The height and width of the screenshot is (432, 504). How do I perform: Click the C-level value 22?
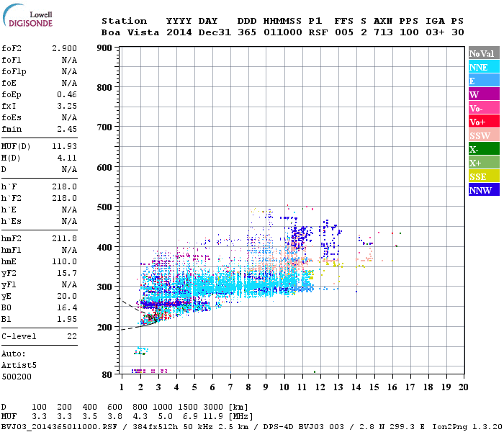(72, 336)
